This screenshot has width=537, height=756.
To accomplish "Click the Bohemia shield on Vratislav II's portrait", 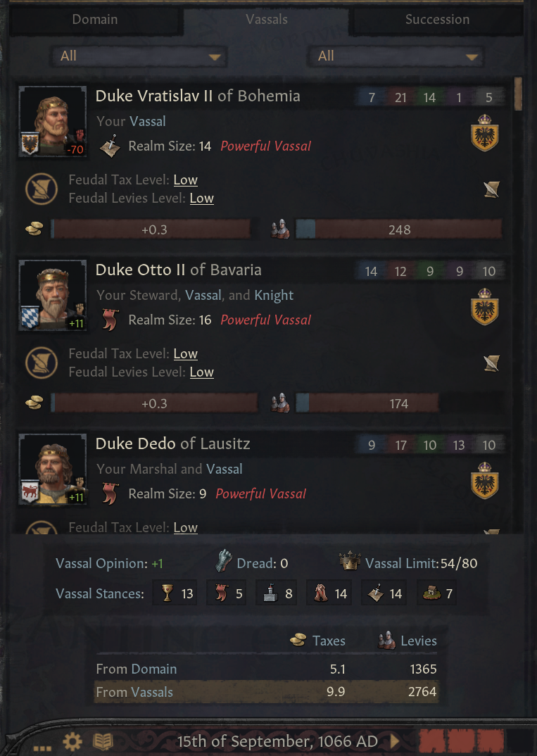I will pyautogui.click(x=30, y=146).
